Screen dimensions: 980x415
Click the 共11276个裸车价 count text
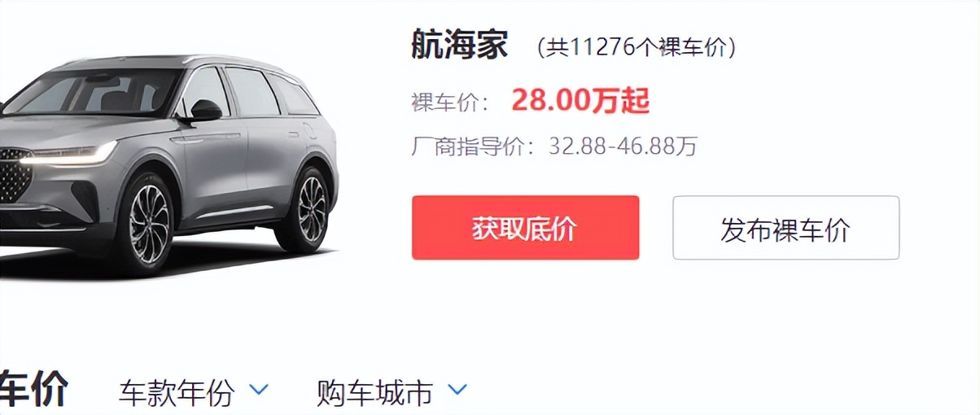tap(637, 48)
